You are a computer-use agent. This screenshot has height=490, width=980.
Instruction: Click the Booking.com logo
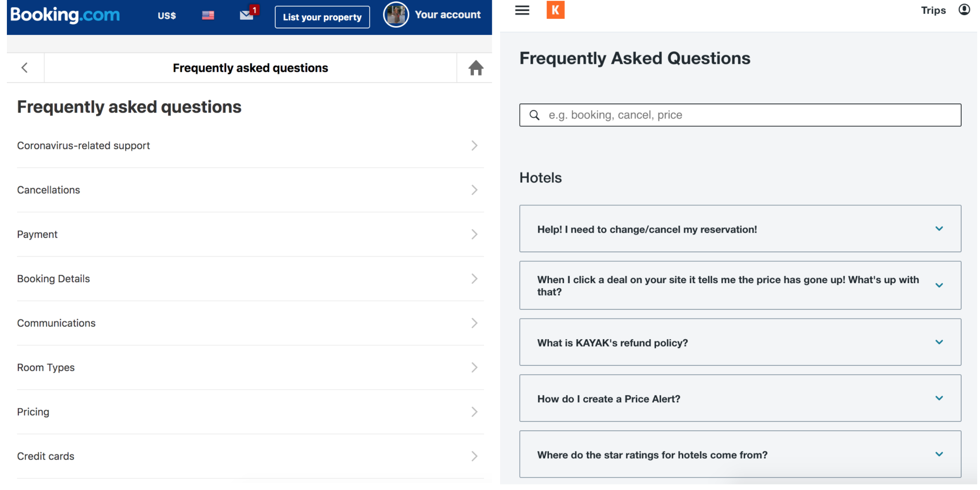[x=64, y=15]
